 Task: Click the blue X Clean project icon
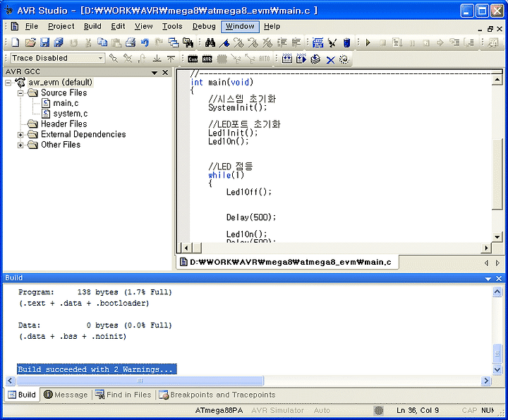pyautogui.click(x=330, y=59)
